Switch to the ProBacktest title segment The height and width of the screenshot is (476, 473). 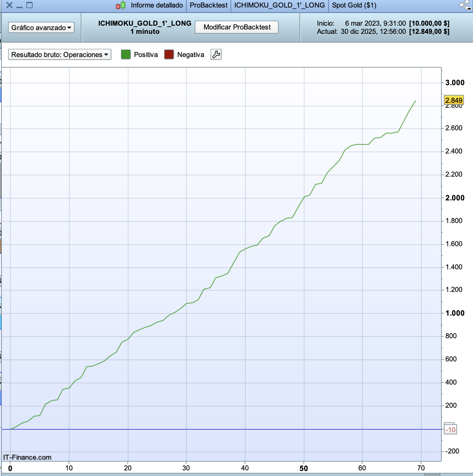tap(209, 5)
